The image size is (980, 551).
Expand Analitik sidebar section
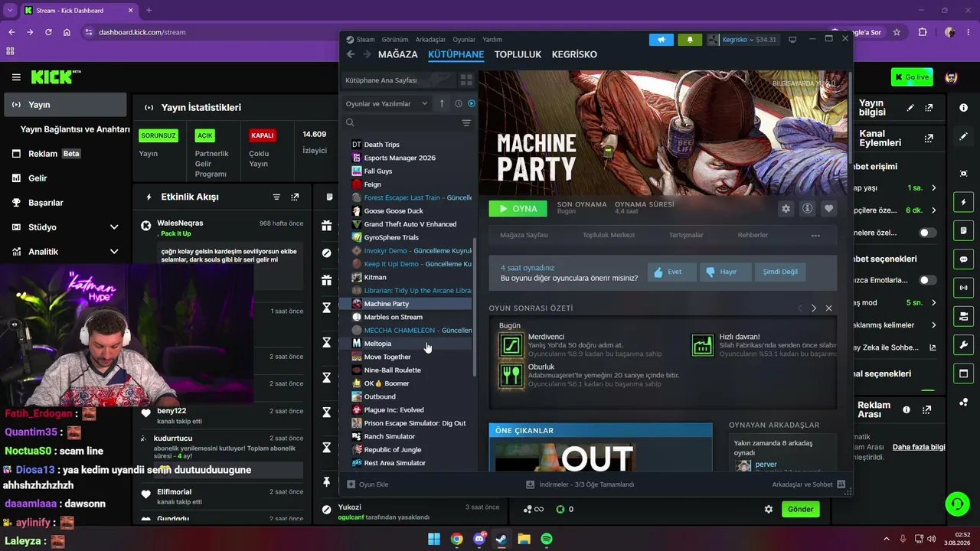click(114, 252)
